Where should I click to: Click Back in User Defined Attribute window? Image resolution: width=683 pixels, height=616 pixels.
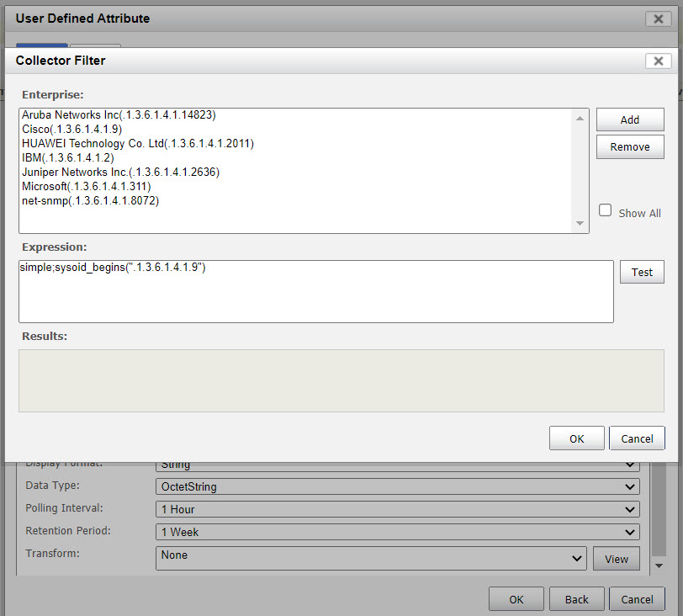[x=577, y=599]
